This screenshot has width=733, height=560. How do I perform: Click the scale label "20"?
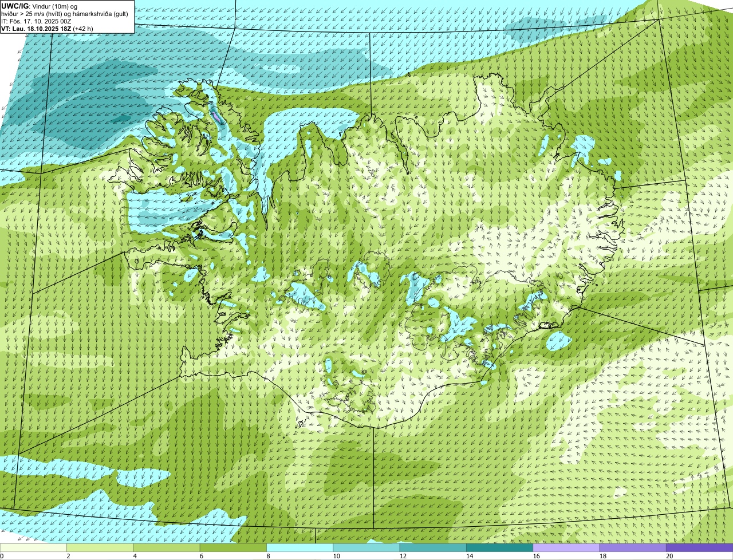[669, 556]
